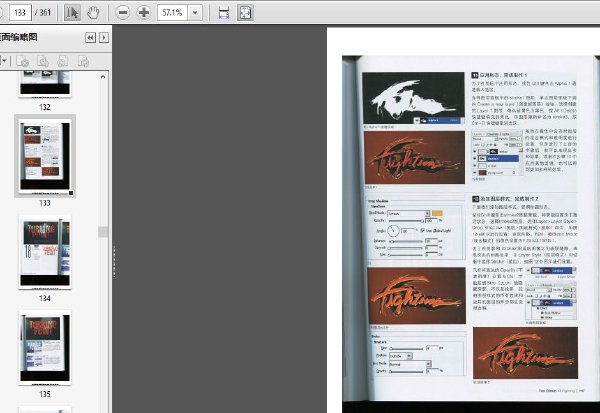The height and width of the screenshot is (413, 600).
Task: Click the second greyed page icon in the panel toolbar
Action: pyautogui.click(x=43, y=61)
